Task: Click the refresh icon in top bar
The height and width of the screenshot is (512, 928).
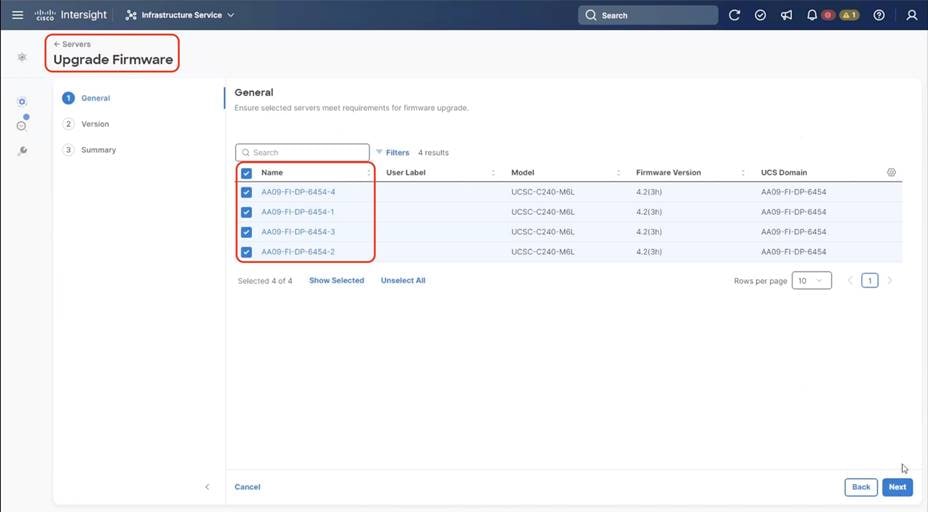Action: coord(735,15)
